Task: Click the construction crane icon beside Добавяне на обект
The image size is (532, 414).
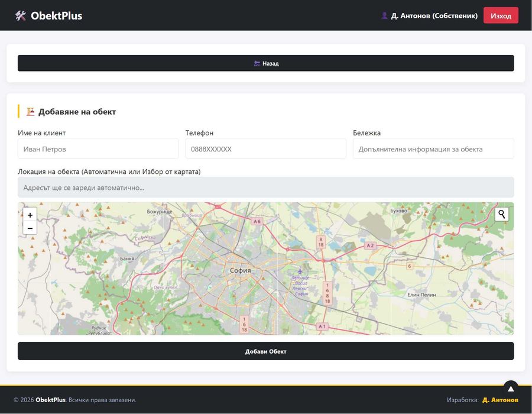Action: tap(31, 112)
